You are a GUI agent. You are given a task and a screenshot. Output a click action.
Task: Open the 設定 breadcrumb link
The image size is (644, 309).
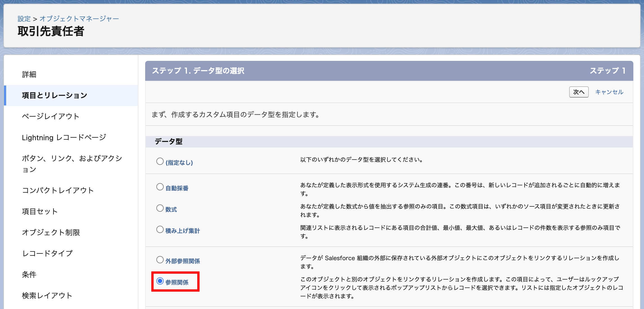pyautogui.click(x=24, y=19)
